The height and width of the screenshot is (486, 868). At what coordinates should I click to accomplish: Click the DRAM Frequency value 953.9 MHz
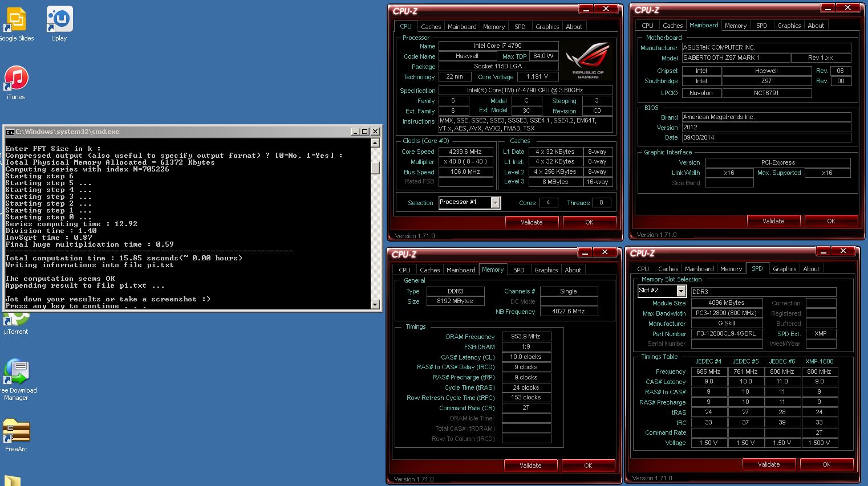(x=526, y=336)
